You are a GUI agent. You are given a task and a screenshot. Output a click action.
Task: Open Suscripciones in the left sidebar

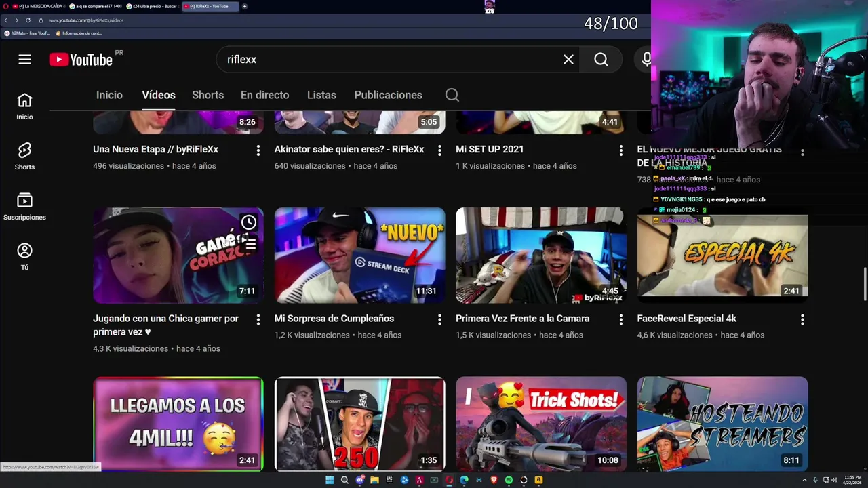click(24, 207)
